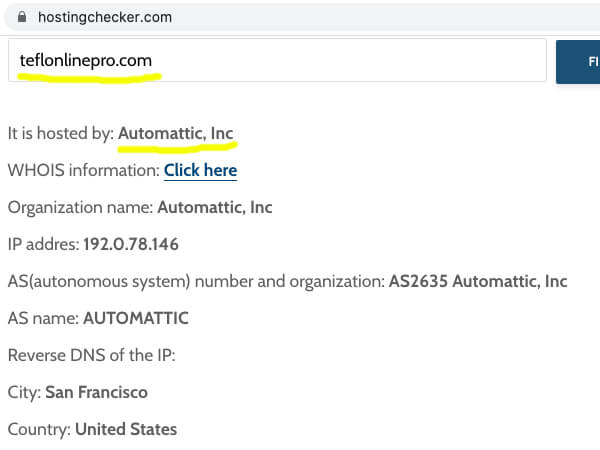Select the hostingchecker.com URL text

coord(105,17)
